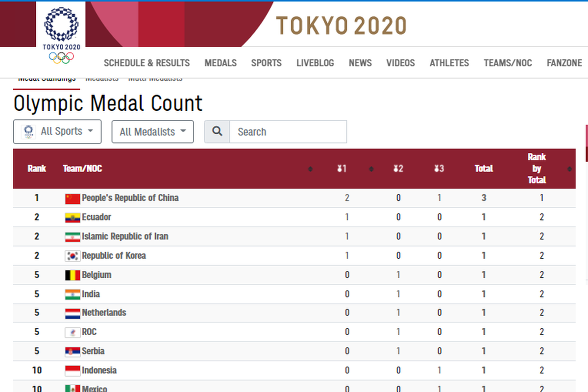Click the Belgium flag icon
588x392 pixels.
click(73, 275)
